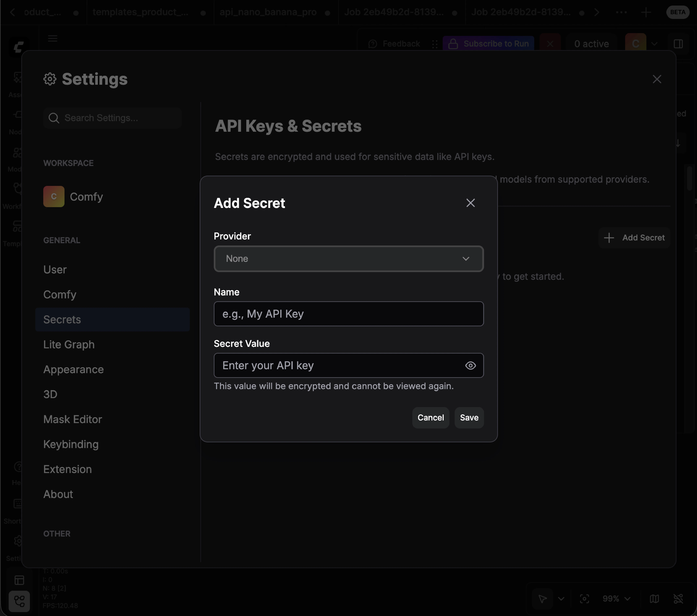This screenshot has width=697, height=616.
Task: Click the Save button in Add Secret
Action: [x=469, y=418]
